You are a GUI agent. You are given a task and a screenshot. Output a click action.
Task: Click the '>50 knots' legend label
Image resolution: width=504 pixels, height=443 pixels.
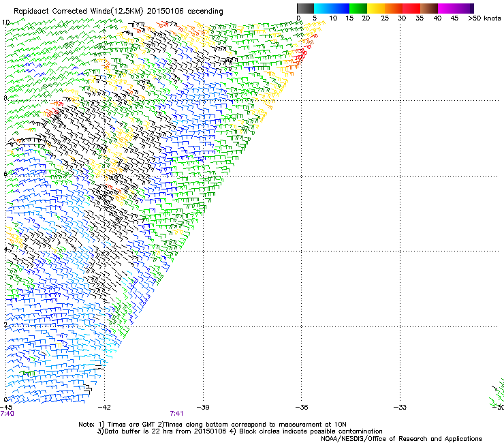[484, 18]
